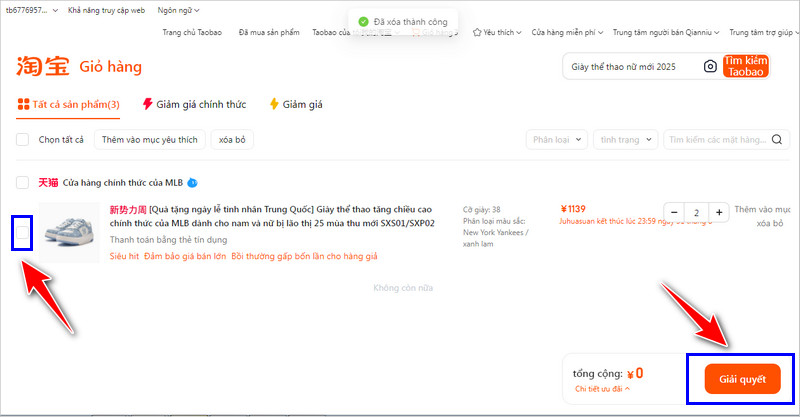Click Thêm vào mục yêu thích button

149,139
